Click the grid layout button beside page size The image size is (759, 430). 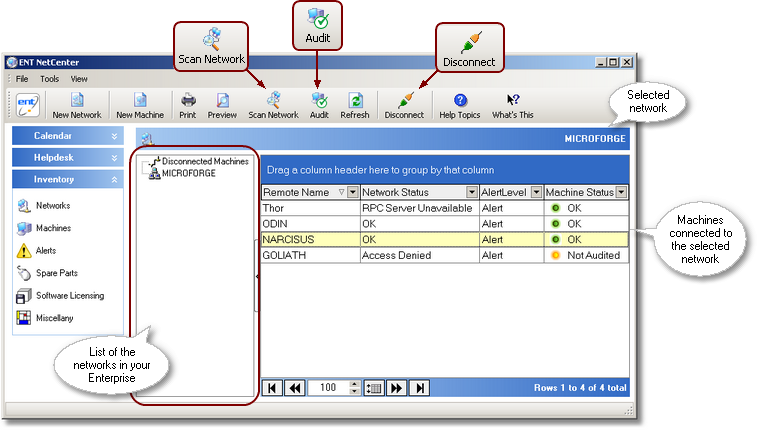tap(374, 388)
